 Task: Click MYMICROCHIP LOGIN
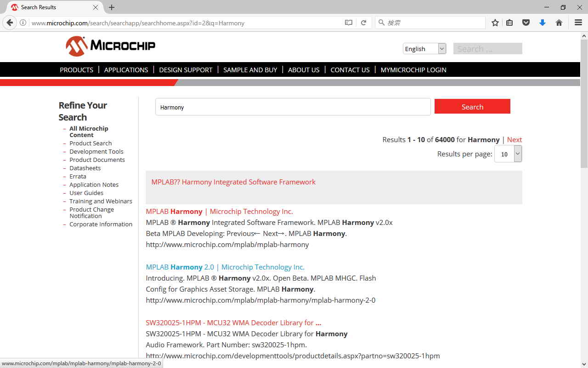[413, 70]
